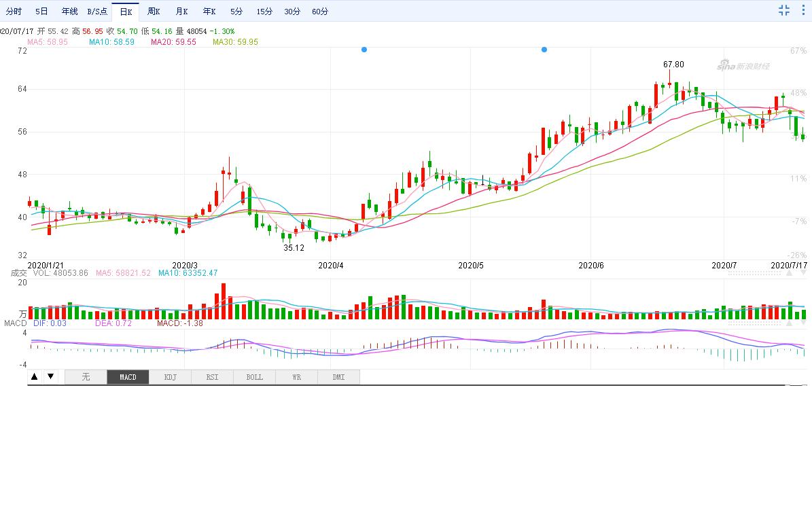
Task: Click the second blue event dot marker
Action: (x=544, y=50)
